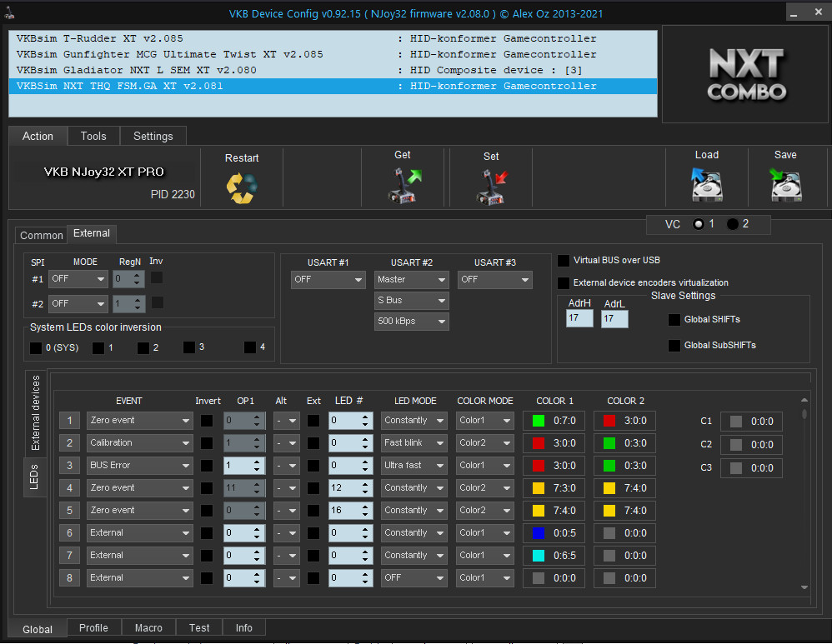The height and width of the screenshot is (644, 832).
Task: Click blue COLOR 1 swatch in row 6
Action: coord(539,533)
